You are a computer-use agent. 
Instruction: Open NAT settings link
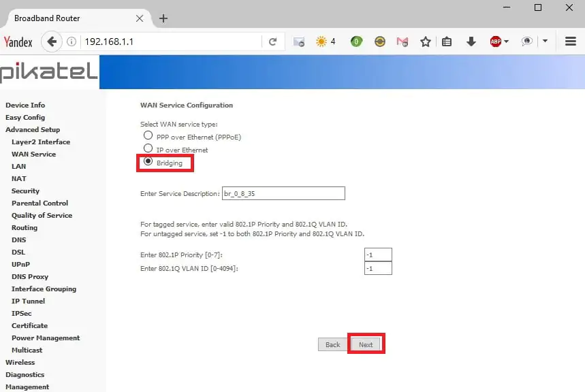click(18, 179)
